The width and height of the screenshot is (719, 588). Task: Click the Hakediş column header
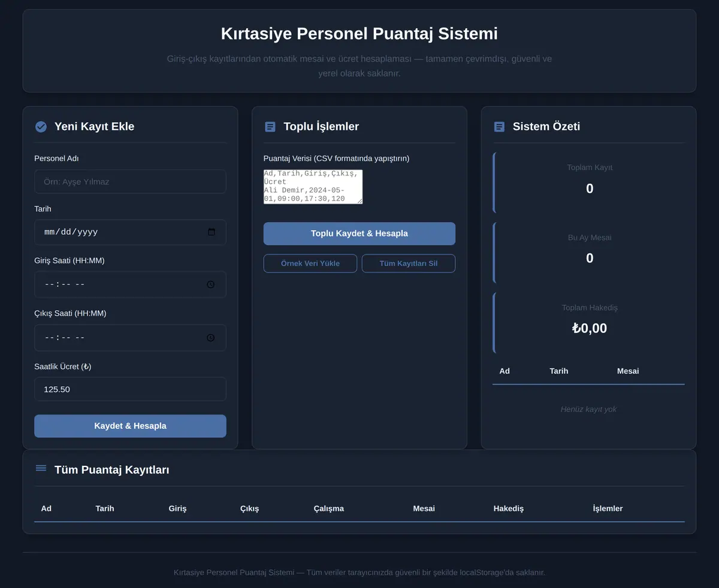click(x=509, y=508)
